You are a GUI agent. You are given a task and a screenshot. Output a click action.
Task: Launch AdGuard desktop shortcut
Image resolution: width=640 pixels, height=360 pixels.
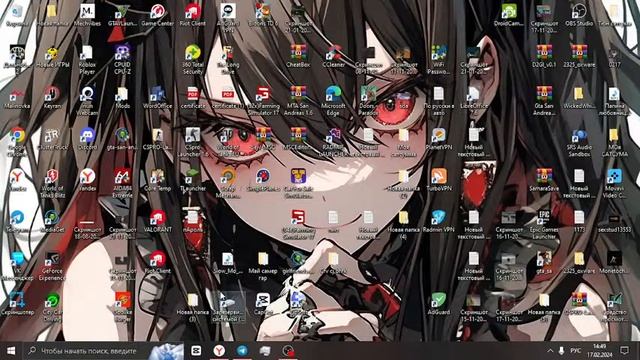coord(439,303)
